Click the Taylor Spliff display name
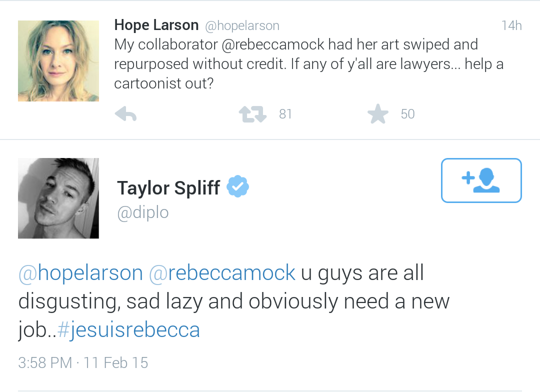The width and height of the screenshot is (540, 392). pos(168,188)
